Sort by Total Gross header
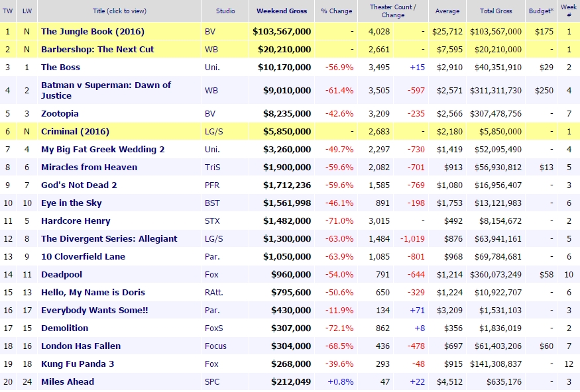This screenshot has width=580, height=392. click(x=496, y=11)
